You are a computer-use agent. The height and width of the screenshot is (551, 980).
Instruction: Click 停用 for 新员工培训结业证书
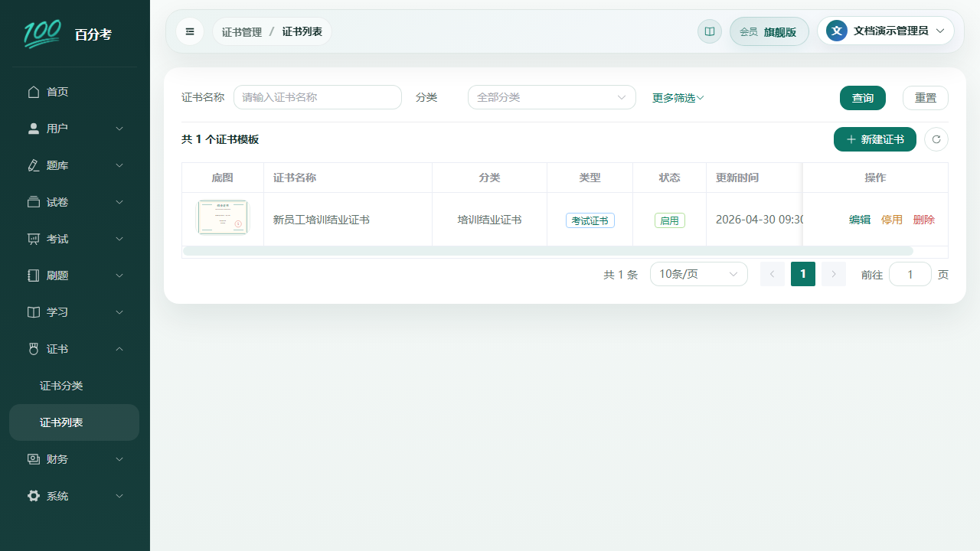892,220
